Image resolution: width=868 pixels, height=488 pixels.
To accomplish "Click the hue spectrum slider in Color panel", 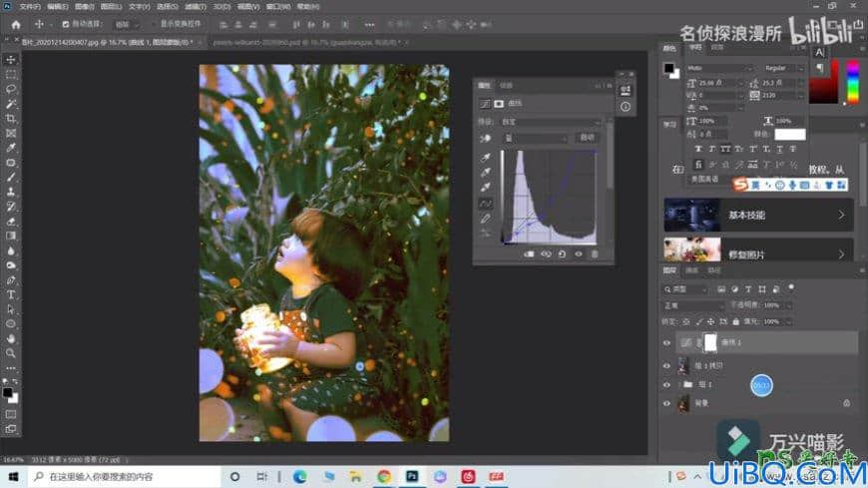I will pos(853,82).
